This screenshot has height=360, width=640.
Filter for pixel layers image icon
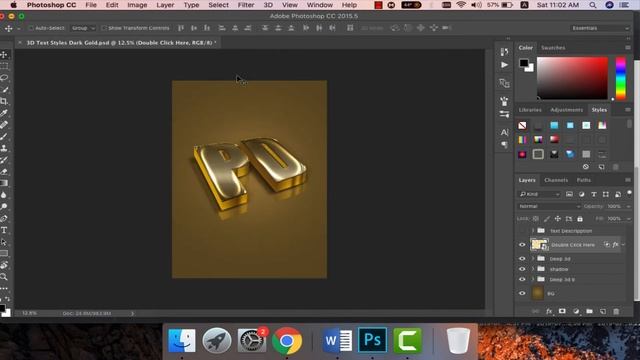click(x=569, y=194)
